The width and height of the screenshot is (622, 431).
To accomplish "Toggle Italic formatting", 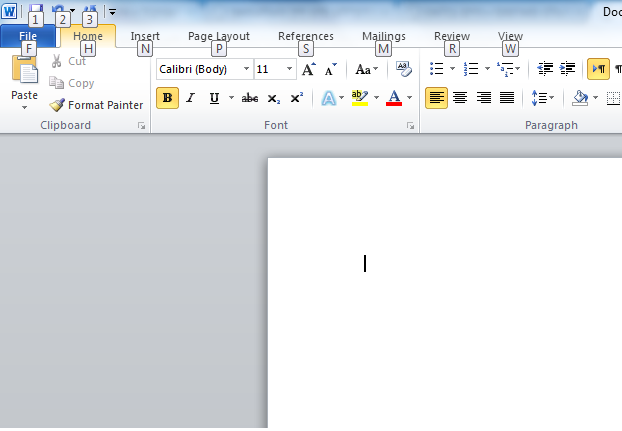I will pyautogui.click(x=190, y=98).
